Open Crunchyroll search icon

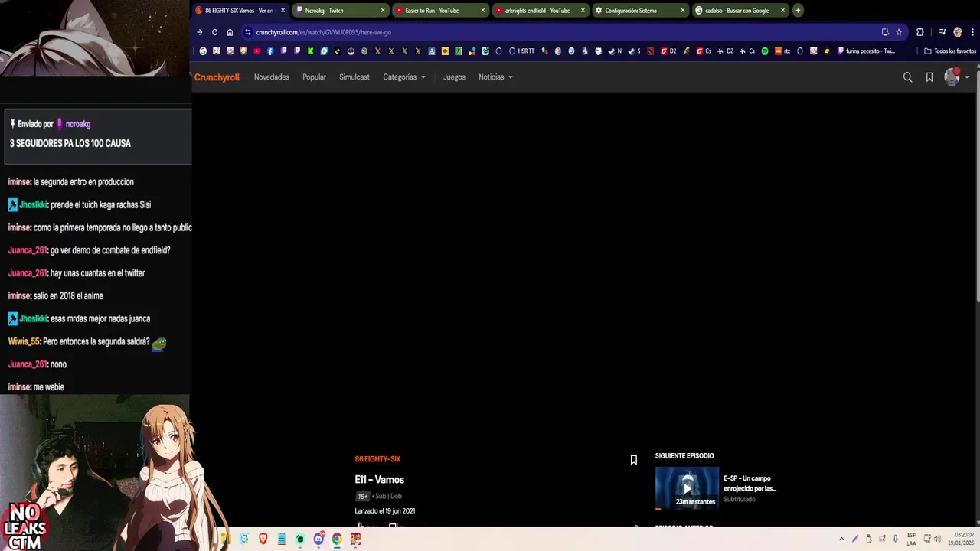[x=907, y=77]
